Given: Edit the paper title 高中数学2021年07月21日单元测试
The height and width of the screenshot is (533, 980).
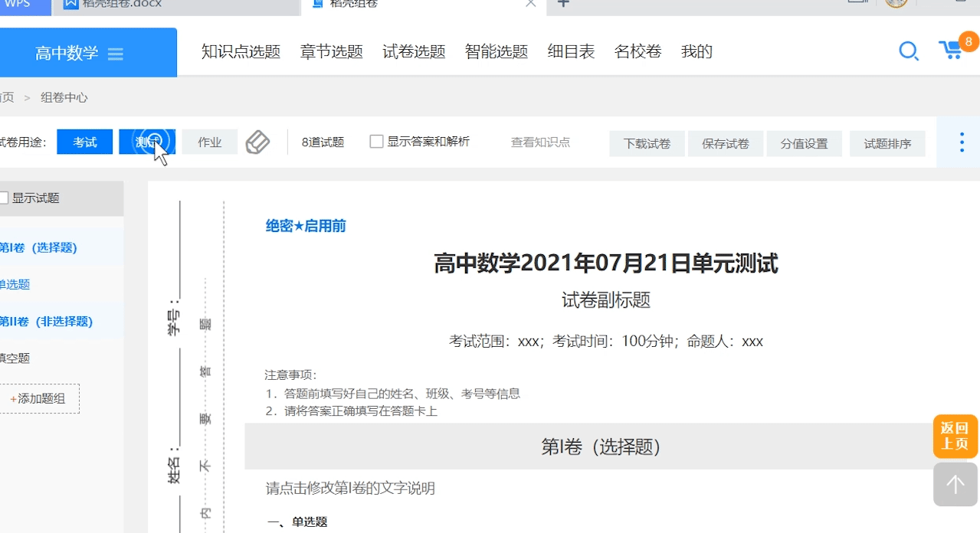Looking at the screenshot, I should click(x=605, y=263).
